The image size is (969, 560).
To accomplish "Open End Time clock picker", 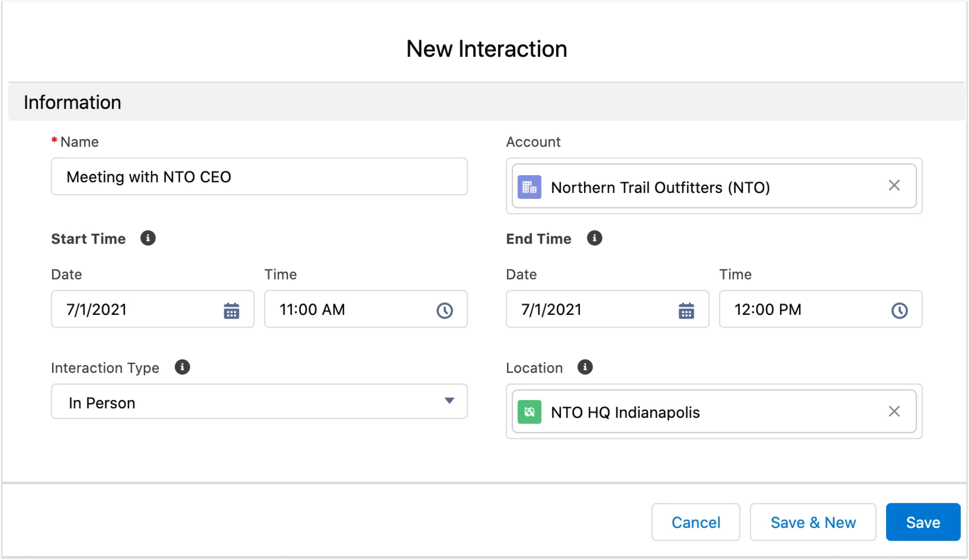I will pyautogui.click(x=899, y=311).
